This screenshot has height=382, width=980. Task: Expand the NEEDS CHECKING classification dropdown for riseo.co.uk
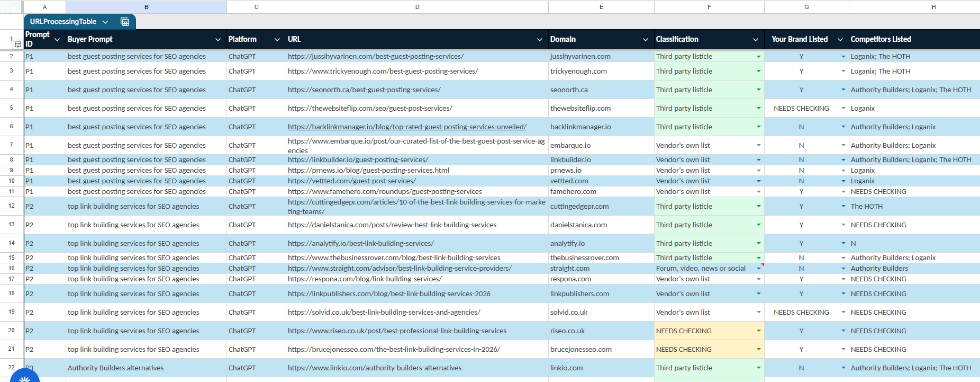pyautogui.click(x=759, y=331)
